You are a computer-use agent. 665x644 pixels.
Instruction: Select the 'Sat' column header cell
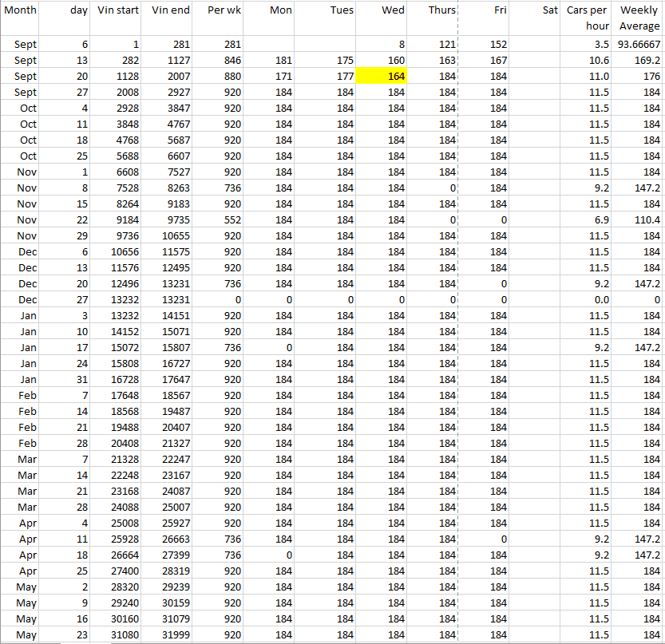(536, 11)
